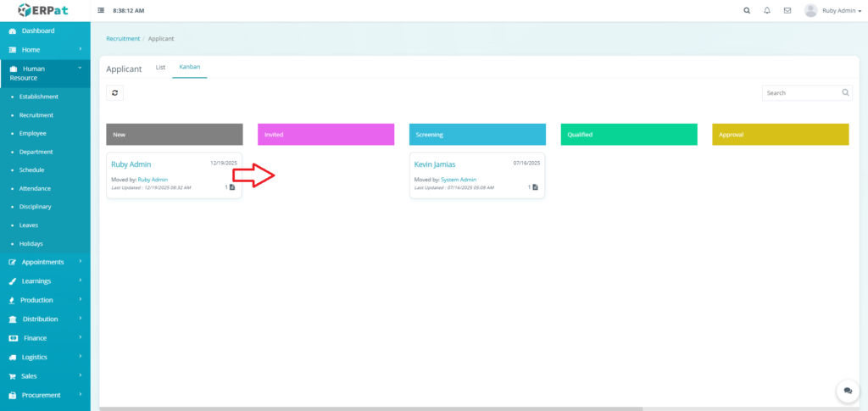Click the green Qualified column header
Viewport: 868px width, 411px height.
point(629,135)
